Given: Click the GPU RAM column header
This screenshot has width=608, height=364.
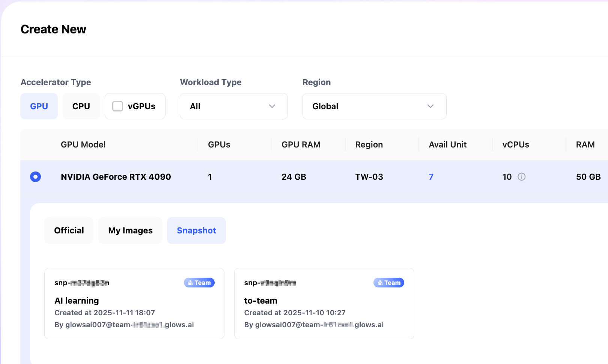Looking at the screenshot, I should click(x=301, y=144).
